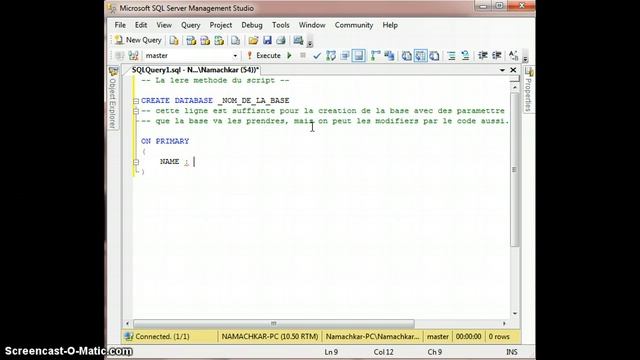This screenshot has height=360, width=640.
Task: Select the SQLQuery1.sql document tab
Action: pyautogui.click(x=195, y=70)
